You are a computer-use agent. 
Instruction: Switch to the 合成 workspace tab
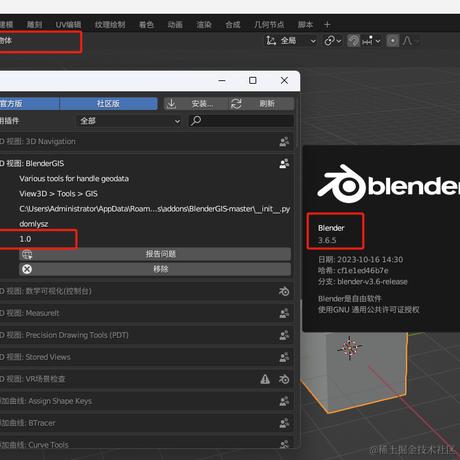click(x=233, y=25)
